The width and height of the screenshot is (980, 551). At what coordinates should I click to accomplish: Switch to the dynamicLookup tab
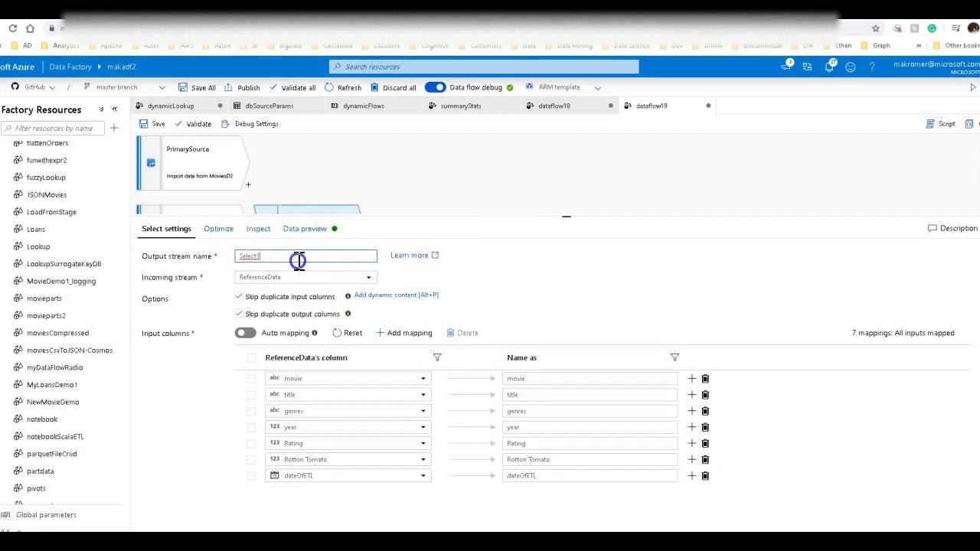(171, 106)
